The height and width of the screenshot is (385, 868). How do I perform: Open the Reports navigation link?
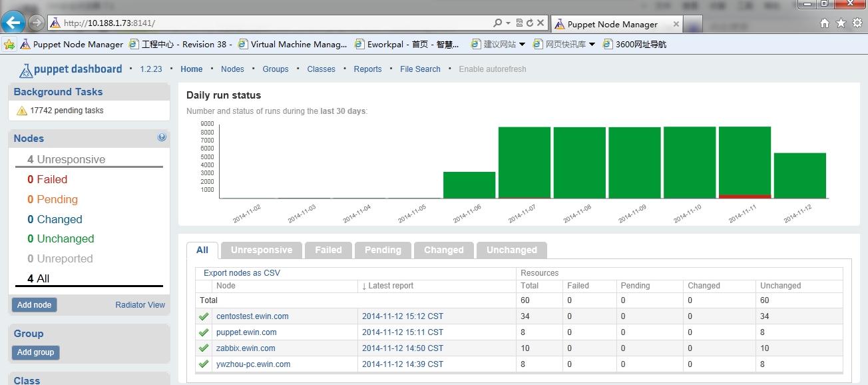[x=368, y=69]
